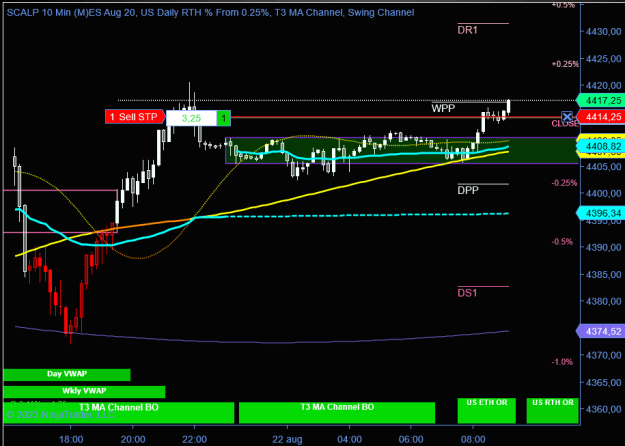Viewport: 625px width, 446px height.
Task: Click the 22 aug date label
Action: click(287, 440)
